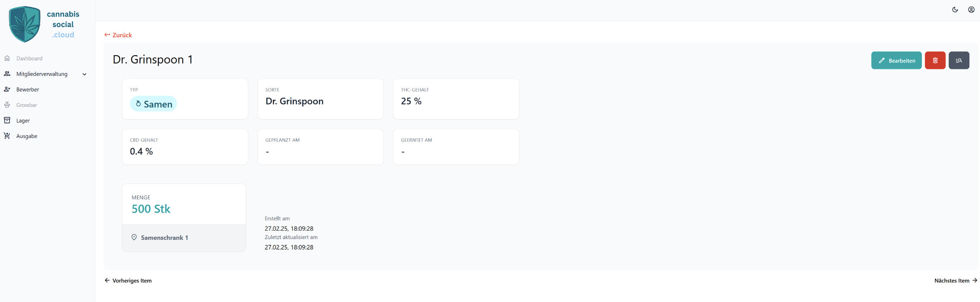Toggle dark mode moon icon
Screen dimensions: 980x302
(x=955, y=10)
